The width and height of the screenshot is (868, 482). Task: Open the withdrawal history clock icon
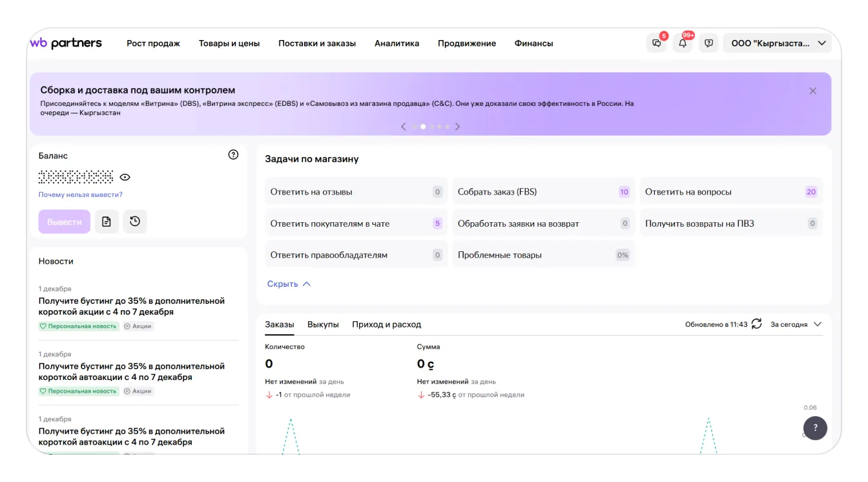click(134, 222)
